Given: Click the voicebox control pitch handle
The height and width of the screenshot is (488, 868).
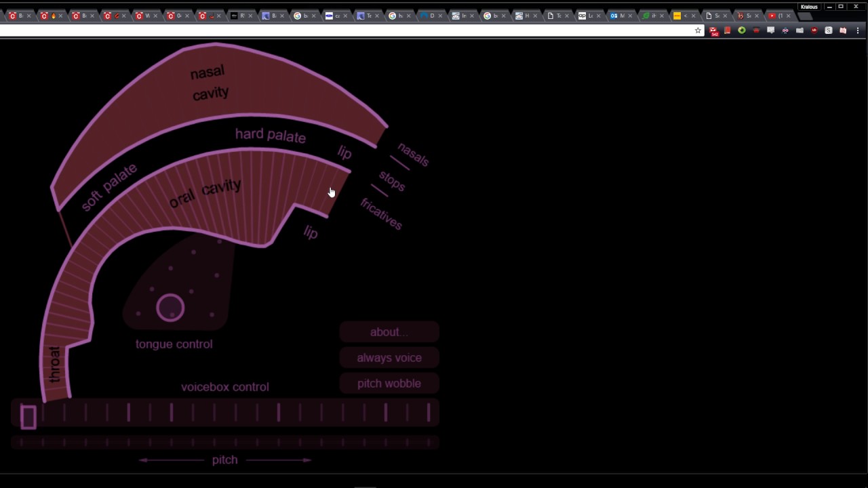Looking at the screenshot, I should [28, 417].
